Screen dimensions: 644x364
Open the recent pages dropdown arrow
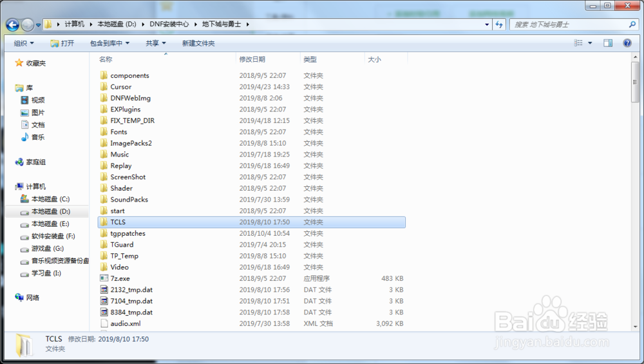tap(38, 25)
